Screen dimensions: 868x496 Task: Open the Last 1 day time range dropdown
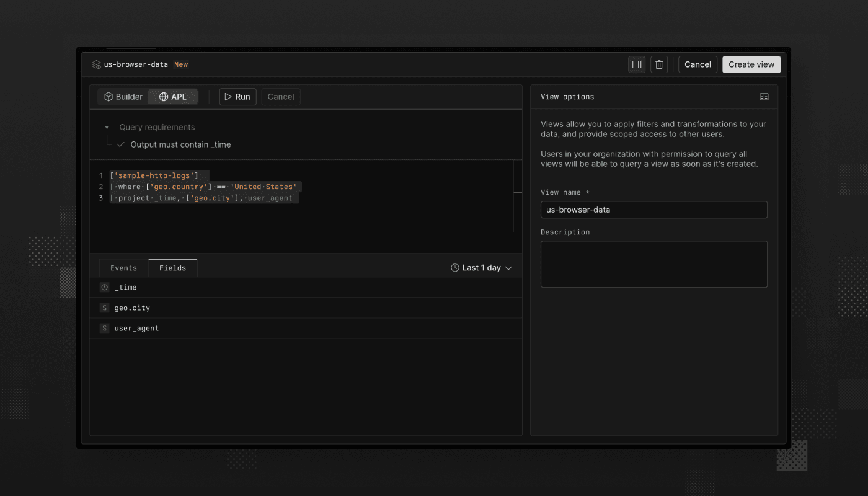tap(481, 267)
